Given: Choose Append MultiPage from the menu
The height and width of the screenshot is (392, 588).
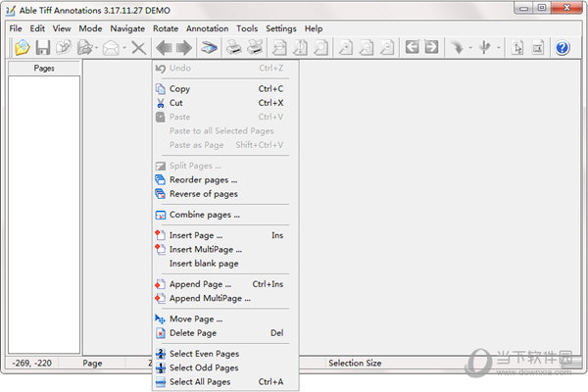Looking at the screenshot, I should [225, 299].
